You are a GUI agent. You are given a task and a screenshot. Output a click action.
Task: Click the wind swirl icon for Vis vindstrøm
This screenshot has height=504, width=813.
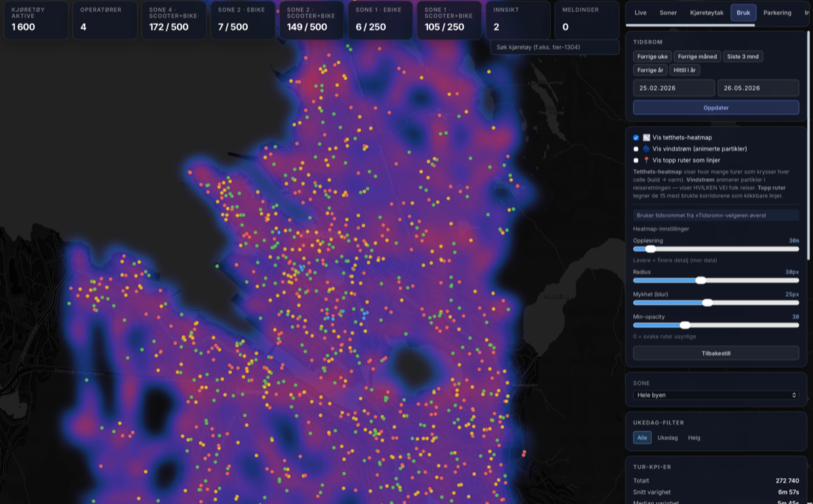(646, 149)
